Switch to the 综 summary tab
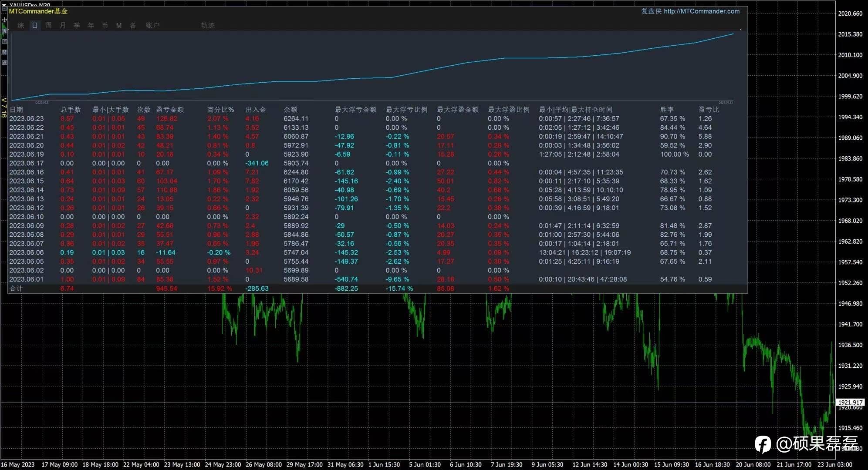Image resolution: width=868 pixels, height=470 pixels. coord(20,26)
